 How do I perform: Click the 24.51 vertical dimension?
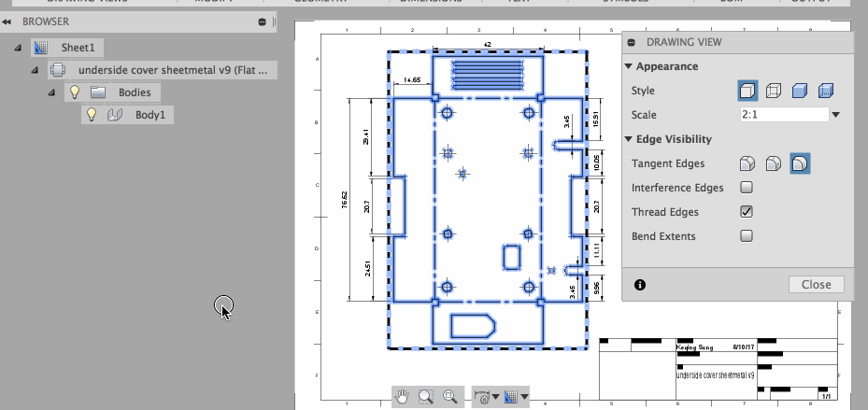(366, 268)
